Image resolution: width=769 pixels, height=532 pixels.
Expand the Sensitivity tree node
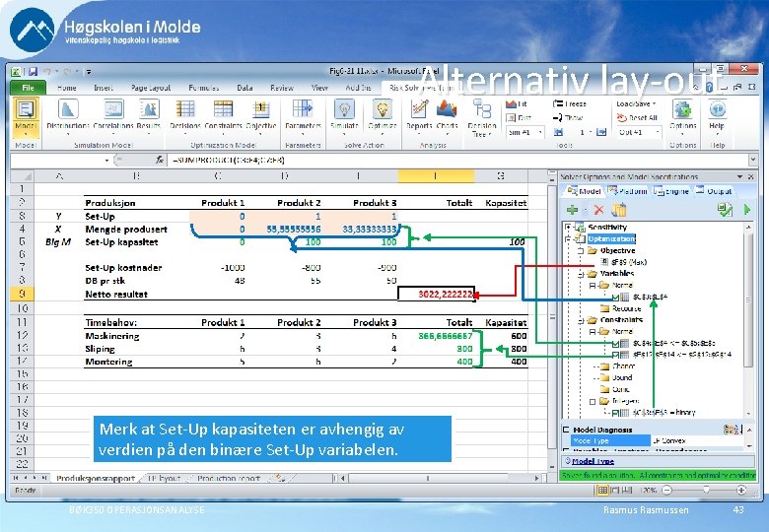click(568, 227)
